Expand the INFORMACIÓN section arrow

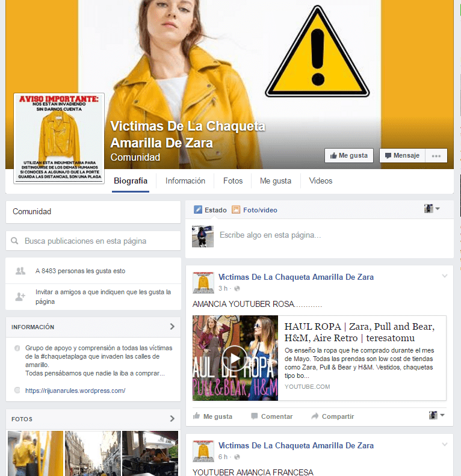coord(172,327)
